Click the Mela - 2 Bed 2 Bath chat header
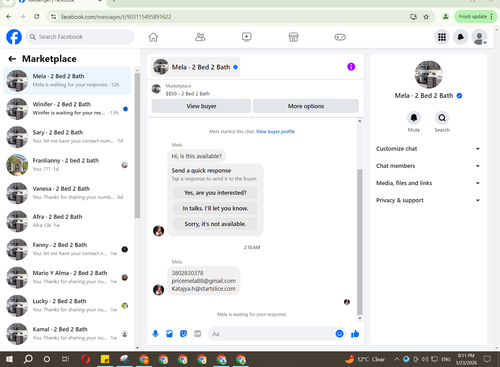This screenshot has width=500, height=367. click(x=196, y=67)
